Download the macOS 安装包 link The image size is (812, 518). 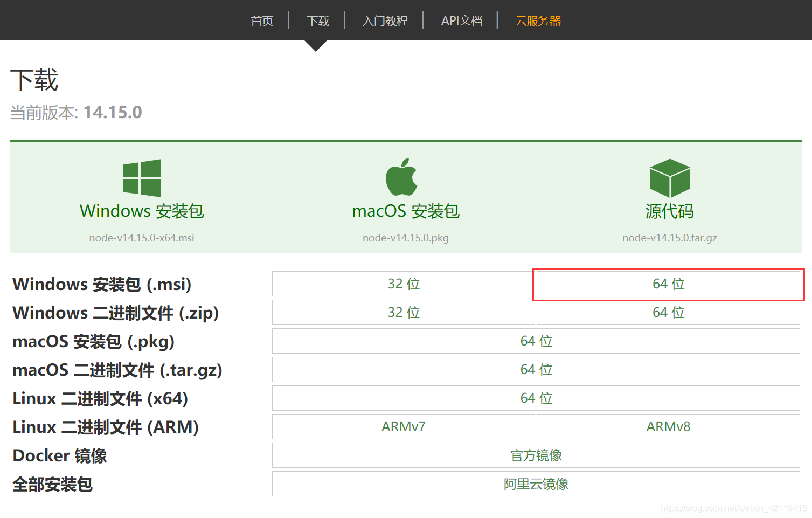click(406, 211)
